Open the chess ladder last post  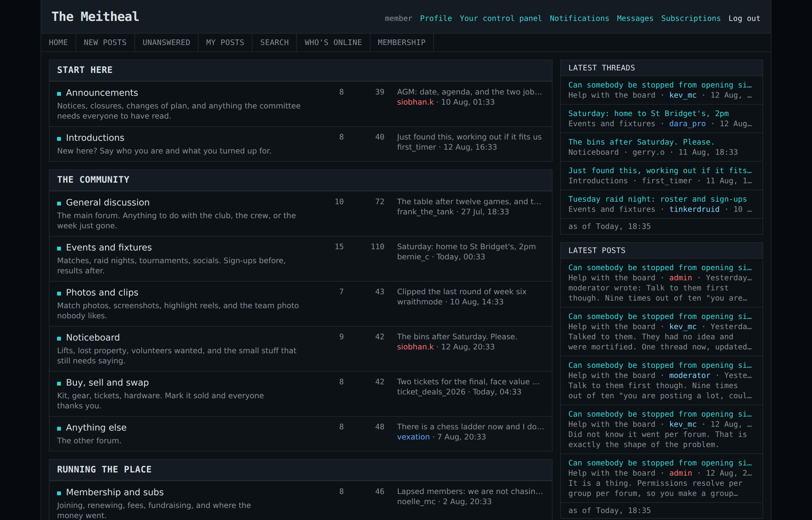(470, 426)
